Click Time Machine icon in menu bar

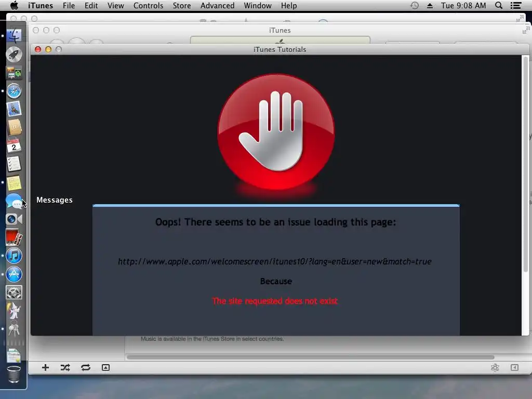coord(415,5)
